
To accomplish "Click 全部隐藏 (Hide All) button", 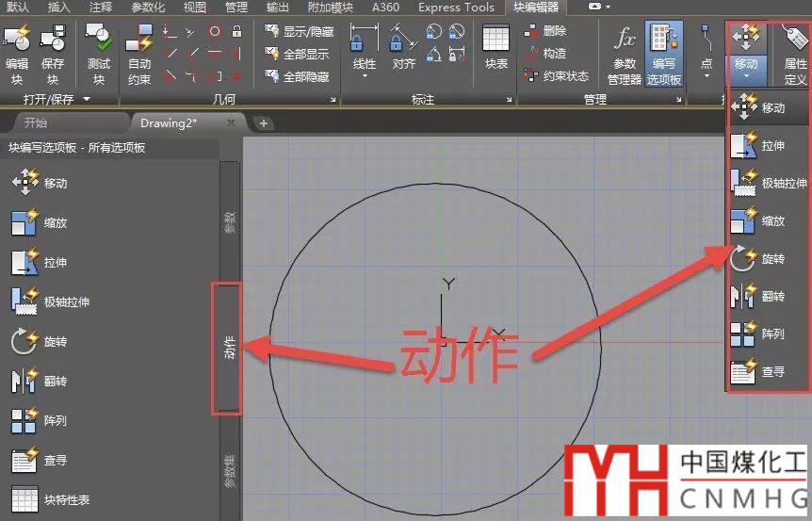I will pyautogui.click(x=298, y=76).
